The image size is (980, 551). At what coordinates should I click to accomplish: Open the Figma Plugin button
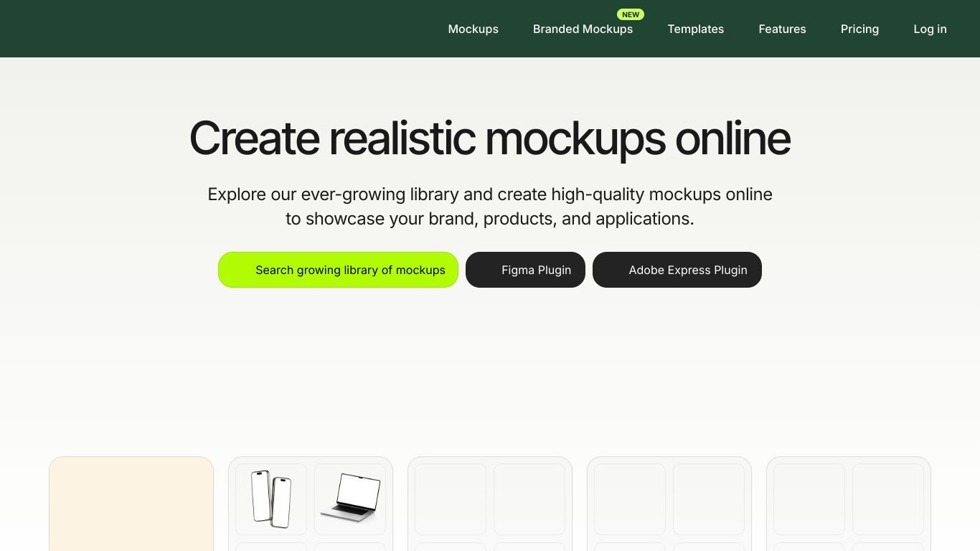click(x=525, y=270)
